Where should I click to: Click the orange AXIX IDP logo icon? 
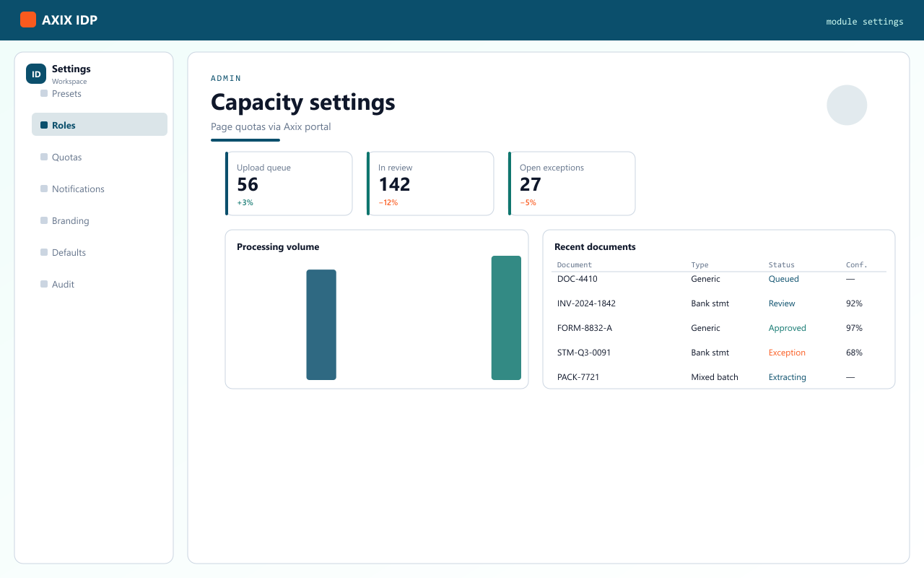click(28, 20)
